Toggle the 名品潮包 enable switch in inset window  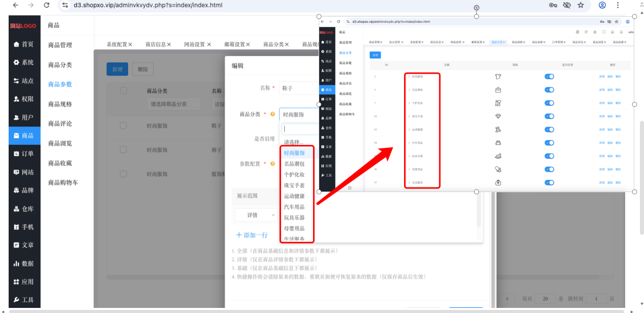[x=549, y=90]
